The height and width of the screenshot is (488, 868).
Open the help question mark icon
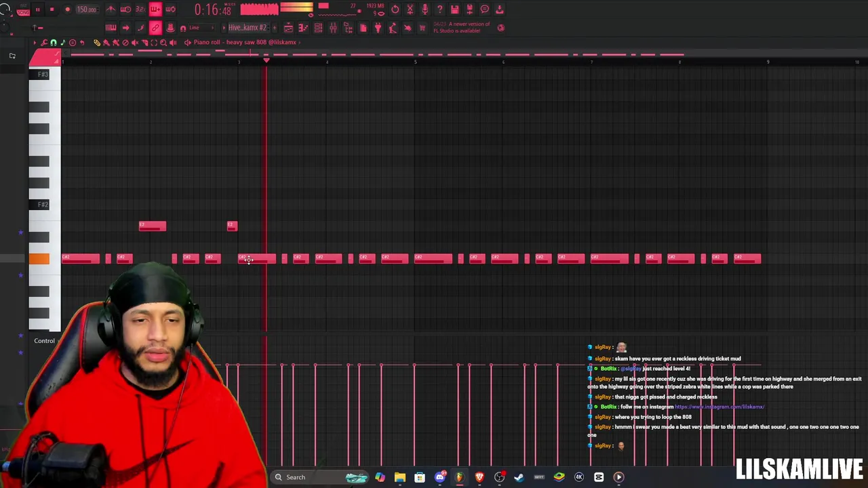[439, 9]
